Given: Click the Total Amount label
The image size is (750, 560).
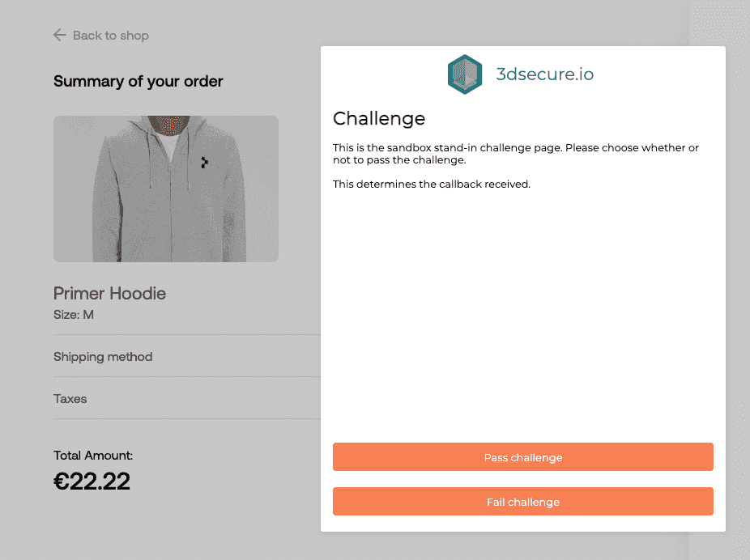Looking at the screenshot, I should 93,456.
